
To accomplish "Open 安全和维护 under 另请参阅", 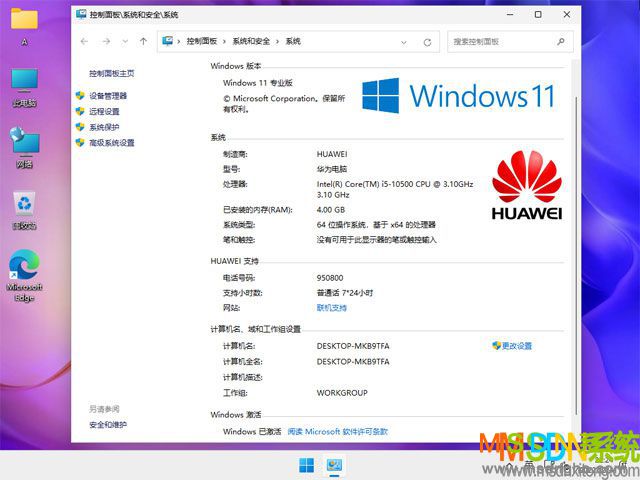I will [108, 425].
